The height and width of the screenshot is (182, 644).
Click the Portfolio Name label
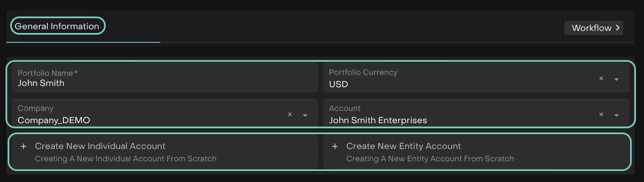click(x=47, y=73)
